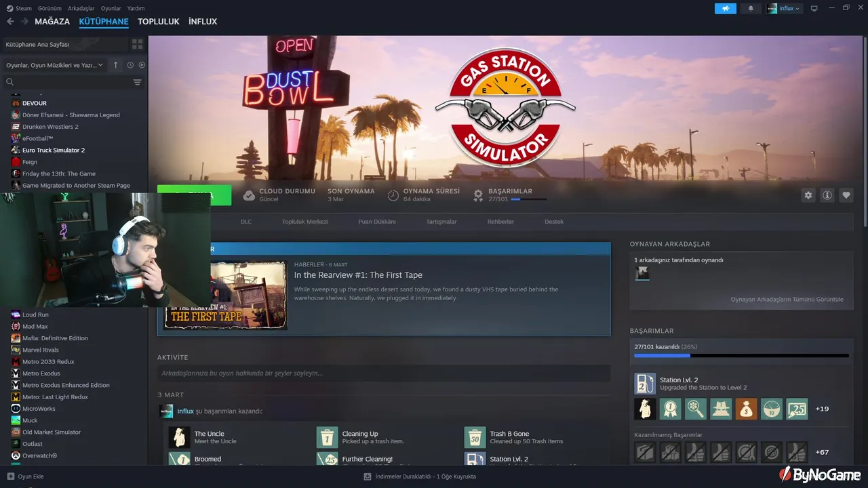The width and height of the screenshot is (868, 488).
Task: Open the megaphone announcements button
Action: 725,8
